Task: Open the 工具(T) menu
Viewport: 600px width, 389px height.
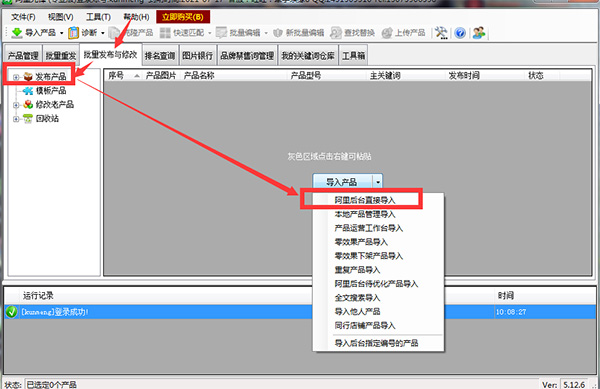Action: 98,17
